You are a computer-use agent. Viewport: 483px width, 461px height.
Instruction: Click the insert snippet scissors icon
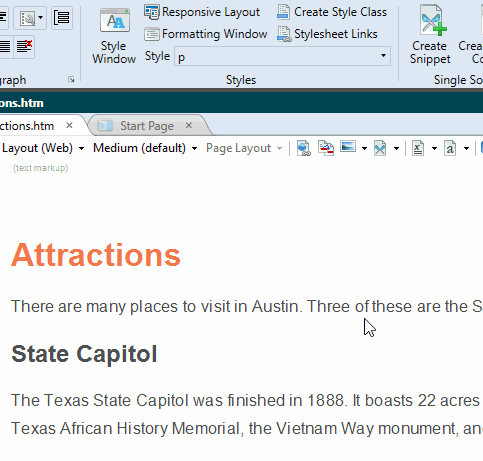coord(380,148)
